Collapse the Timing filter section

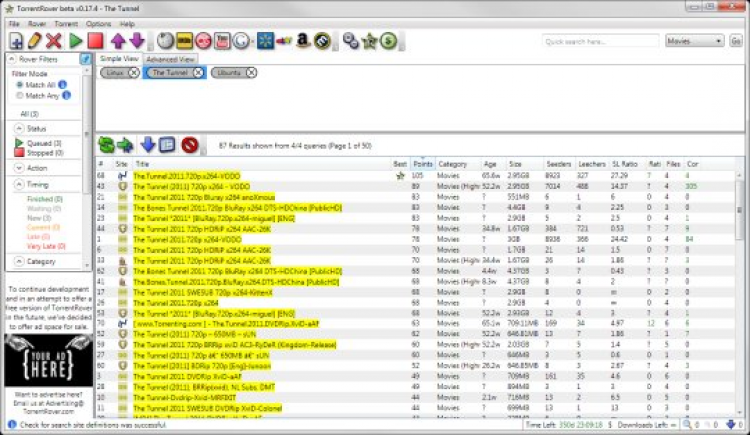coord(19,184)
